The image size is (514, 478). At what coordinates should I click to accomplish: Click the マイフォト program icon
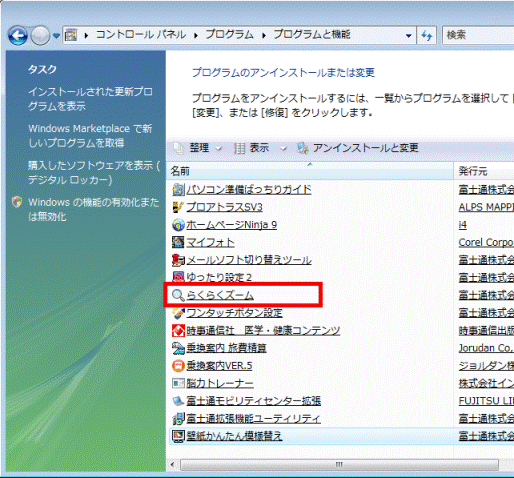178,242
